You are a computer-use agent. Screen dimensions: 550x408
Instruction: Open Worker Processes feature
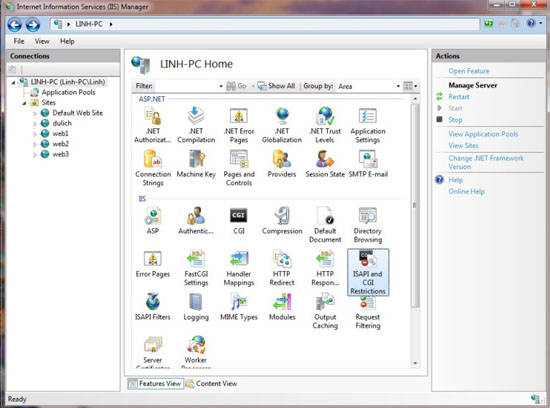coord(196,352)
